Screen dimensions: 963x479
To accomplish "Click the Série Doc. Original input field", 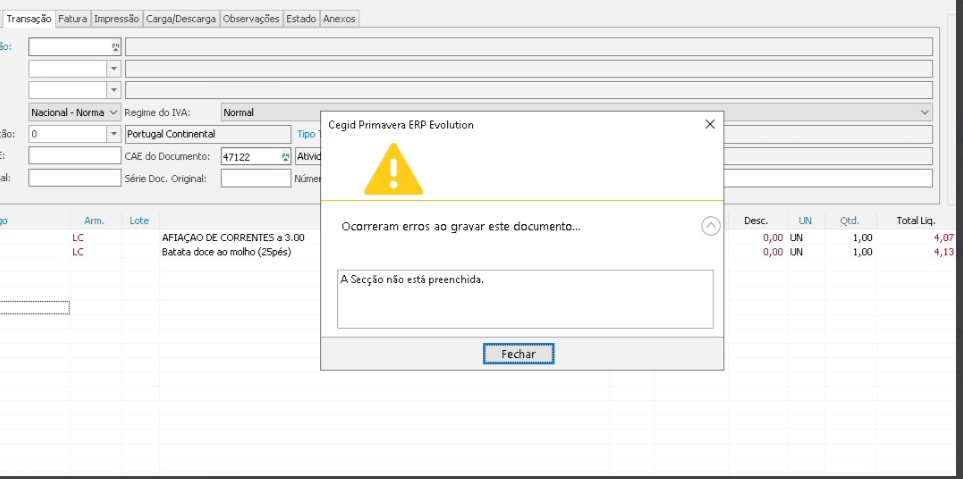I will pyautogui.click(x=255, y=178).
